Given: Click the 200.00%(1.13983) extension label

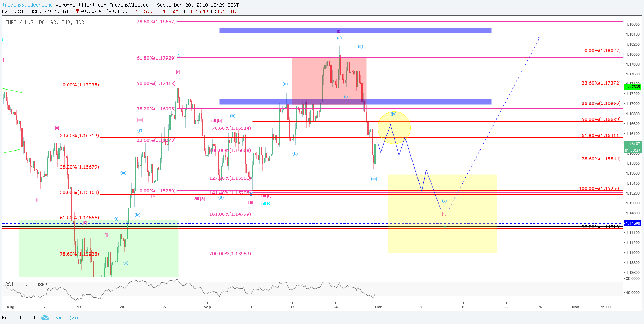Looking at the screenshot, I should point(230,253).
